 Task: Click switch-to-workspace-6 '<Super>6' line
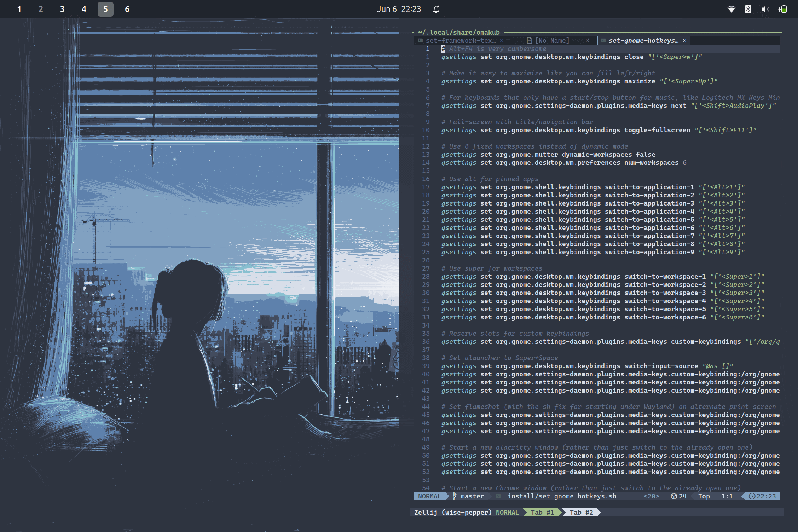603,317
